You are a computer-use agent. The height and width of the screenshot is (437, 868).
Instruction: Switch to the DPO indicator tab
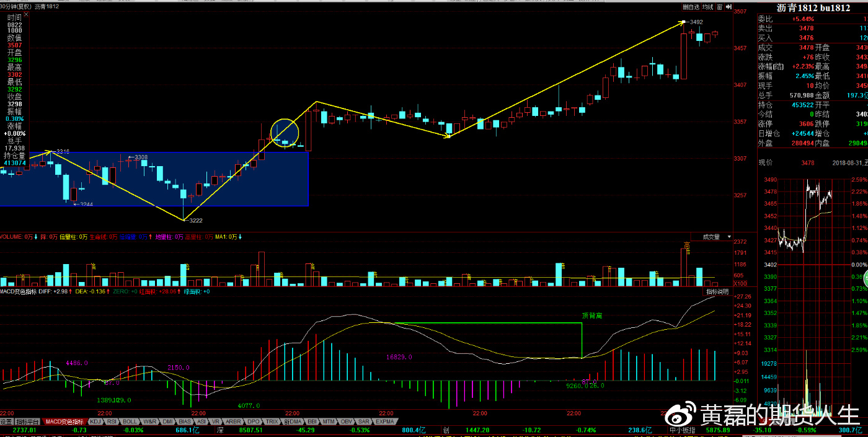pos(253,422)
